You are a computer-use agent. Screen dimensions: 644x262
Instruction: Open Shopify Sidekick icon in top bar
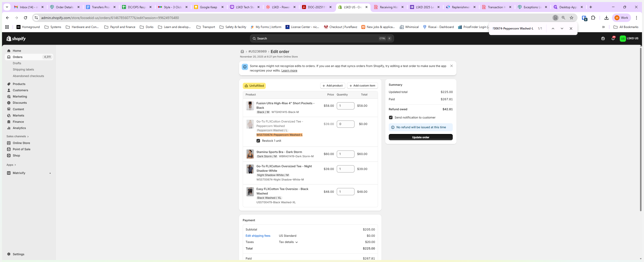pyautogui.click(x=603, y=38)
